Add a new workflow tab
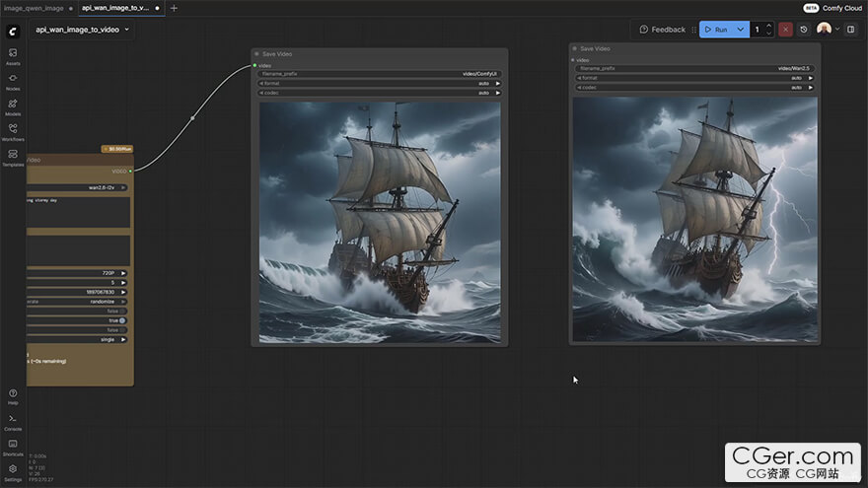 [x=175, y=8]
